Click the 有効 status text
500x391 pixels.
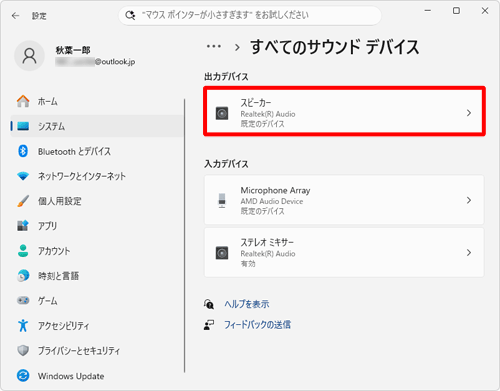pyautogui.click(x=248, y=263)
